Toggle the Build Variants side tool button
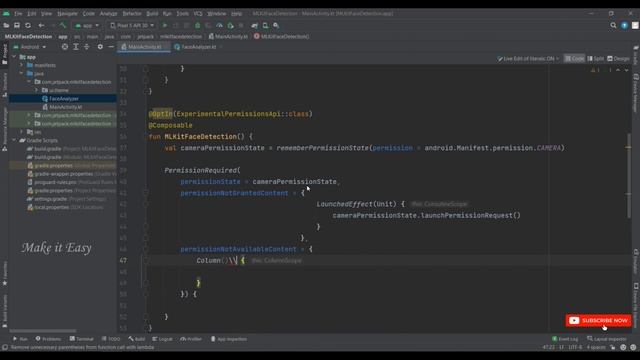Screen dimensions: 640x360 click(4, 311)
